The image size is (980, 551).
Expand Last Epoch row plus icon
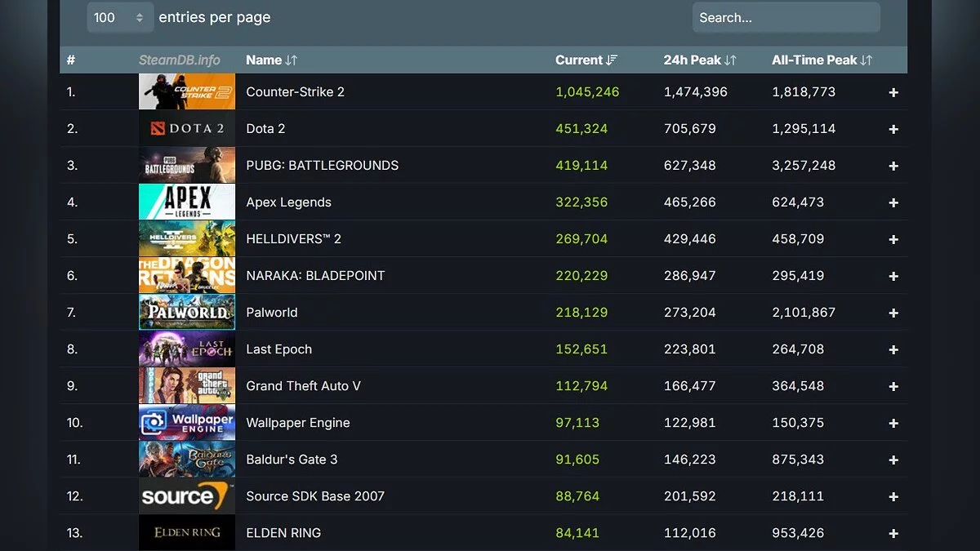coord(893,349)
